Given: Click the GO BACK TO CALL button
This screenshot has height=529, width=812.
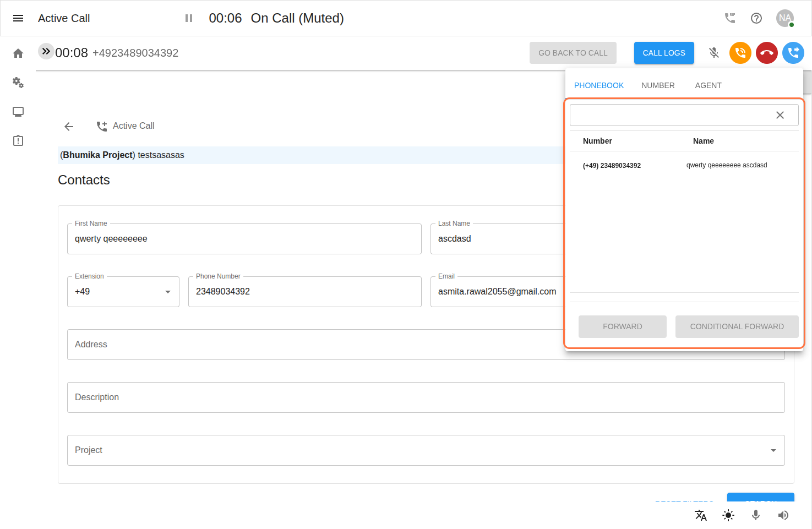Looking at the screenshot, I should coord(573,53).
